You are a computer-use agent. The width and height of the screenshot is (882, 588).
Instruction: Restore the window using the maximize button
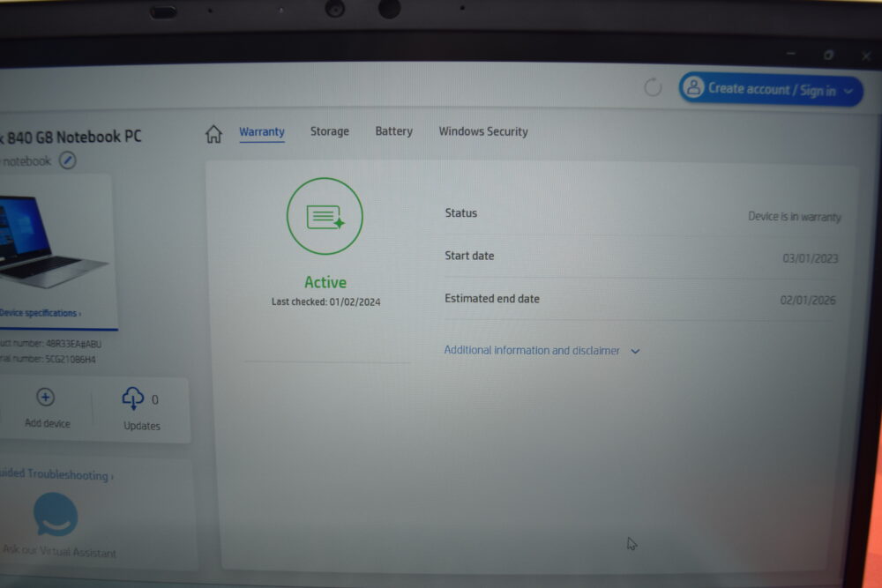tap(828, 55)
